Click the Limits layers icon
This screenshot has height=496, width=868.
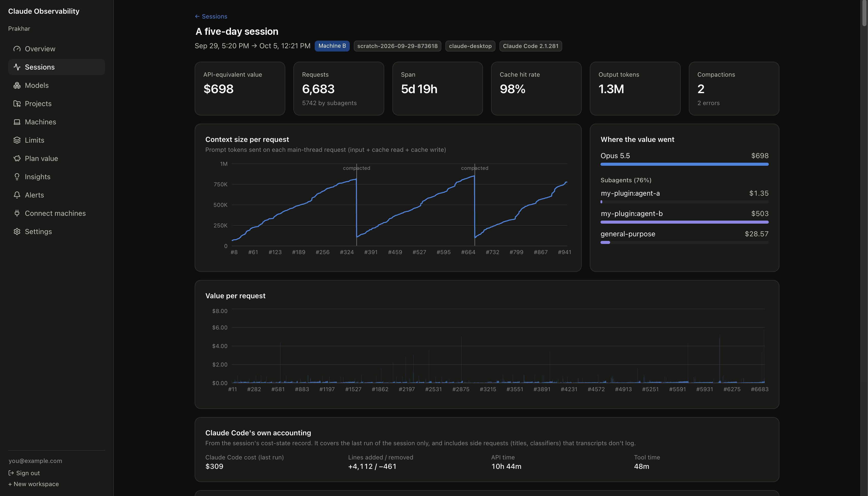(17, 140)
